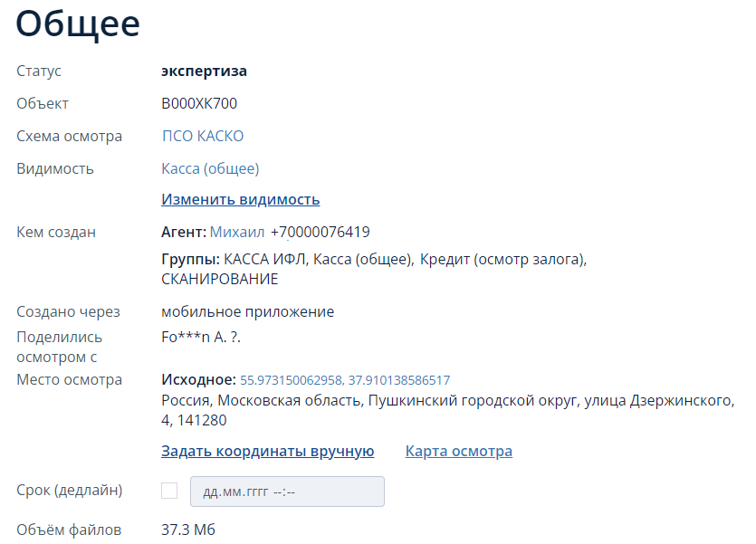
Task: Focus the deadline date input field
Action: (286, 492)
